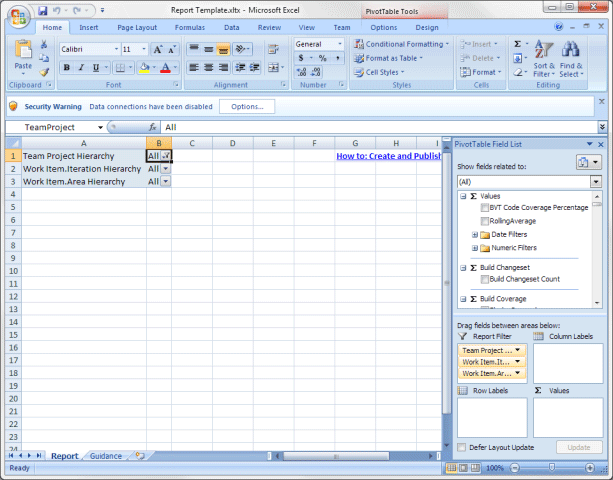Click the Accounting Number Format dollar icon
Viewport: 613px width, 480px height.
[x=301, y=58]
